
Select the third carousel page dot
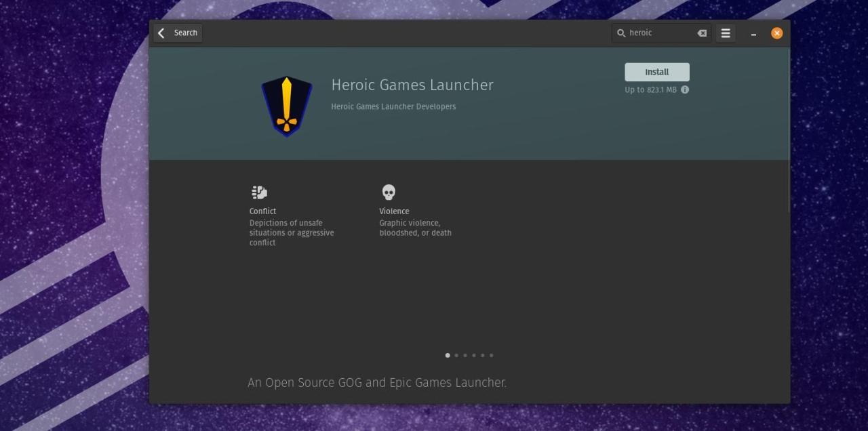point(465,355)
